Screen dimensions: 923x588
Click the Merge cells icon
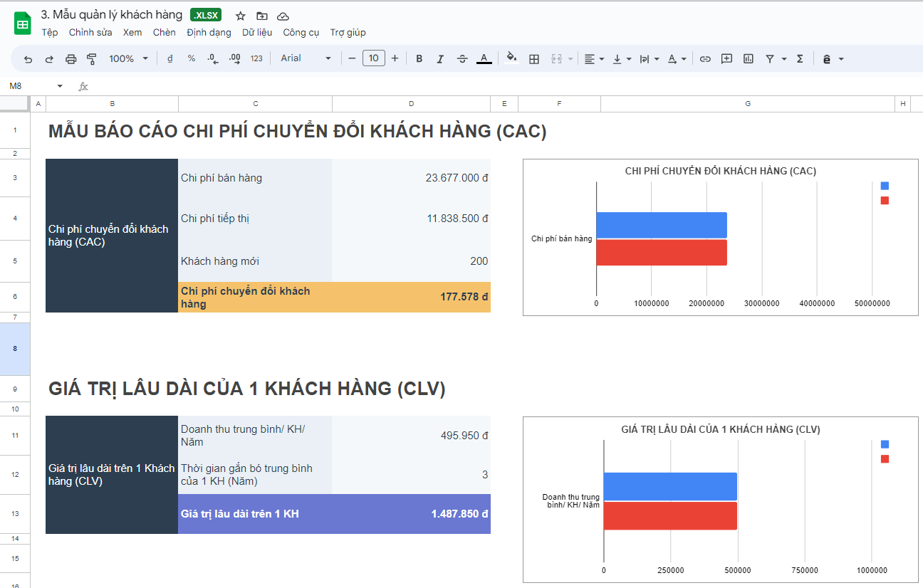[x=557, y=58]
